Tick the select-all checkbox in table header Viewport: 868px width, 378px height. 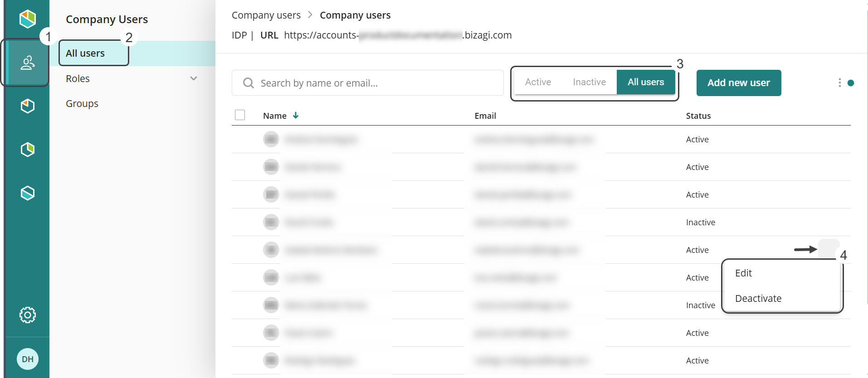240,115
